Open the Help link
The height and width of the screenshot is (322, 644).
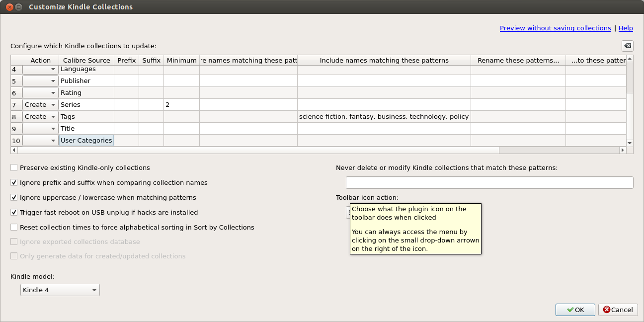[x=626, y=28]
